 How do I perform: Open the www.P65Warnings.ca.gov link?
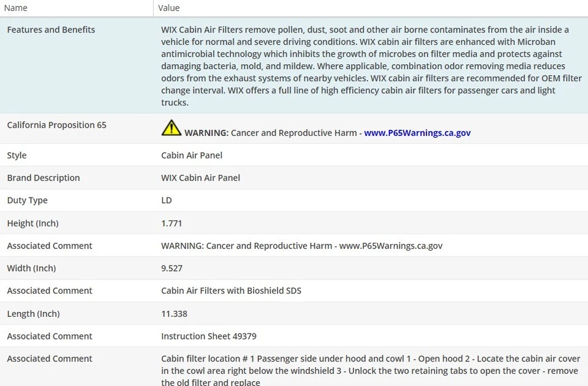(x=417, y=133)
